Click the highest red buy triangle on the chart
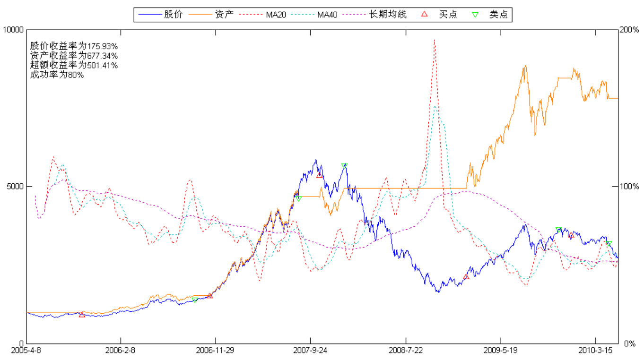Viewport: 644px width, 360px height. (x=319, y=175)
